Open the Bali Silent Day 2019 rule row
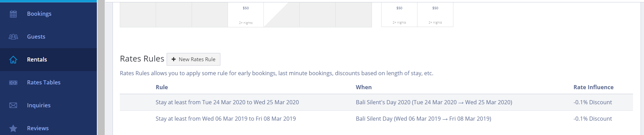Image resolution: width=644 pixels, height=135 pixels. point(376,119)
